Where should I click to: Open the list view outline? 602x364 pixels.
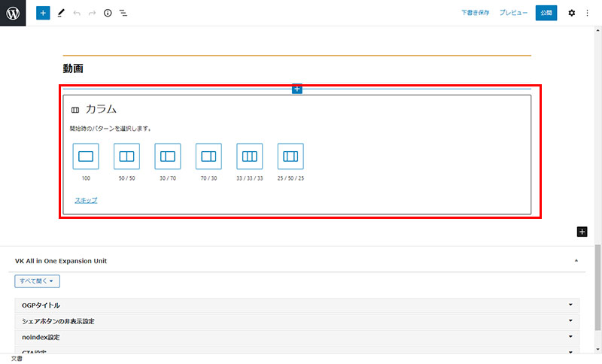[123, 13]
